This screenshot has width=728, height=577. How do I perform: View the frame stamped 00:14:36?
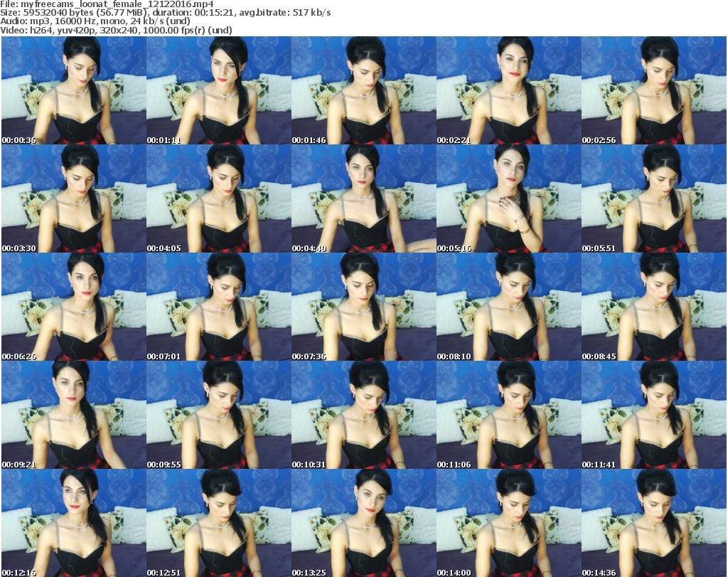[x=654, y=523]
